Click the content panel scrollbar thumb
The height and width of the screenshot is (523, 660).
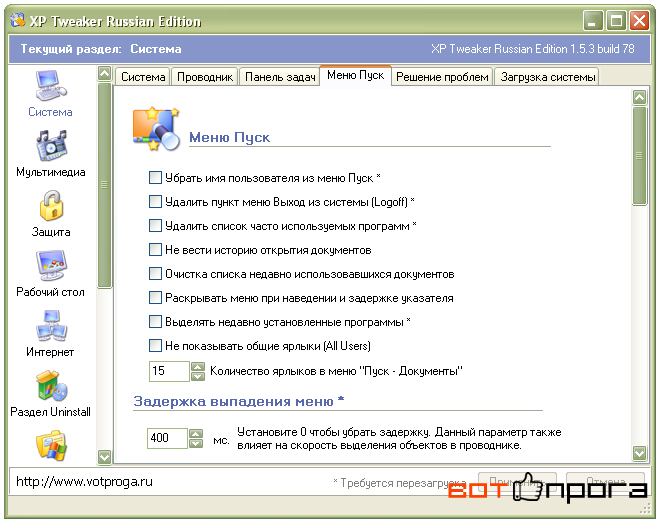pyautogui.click(x=639, y=156)
